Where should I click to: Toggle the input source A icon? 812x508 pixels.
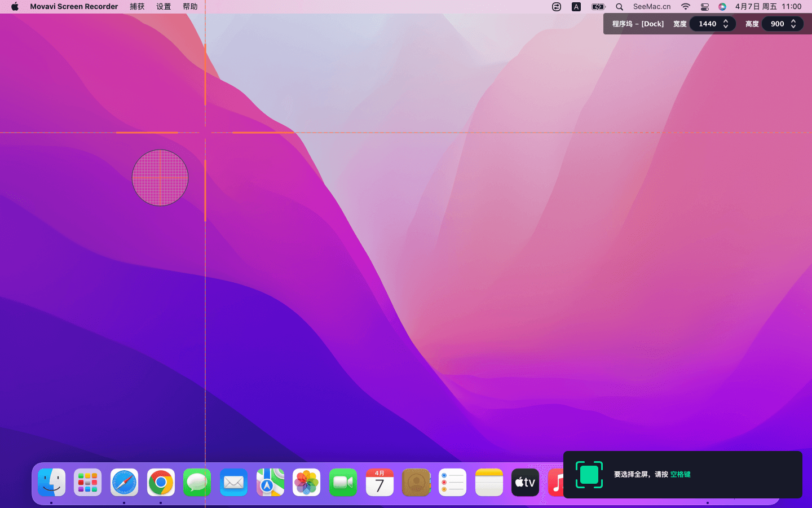[576, 7]
